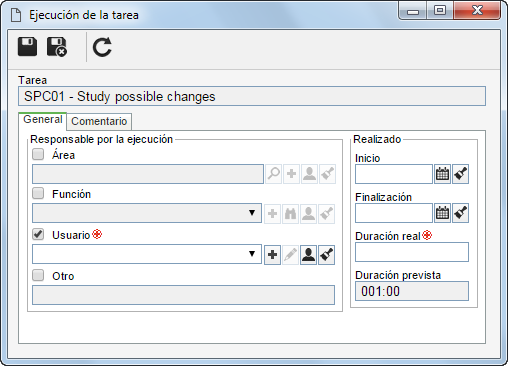Clear the Usuario field with brush icon
Viewport: 508px width, 366px height.
[326, 255]
